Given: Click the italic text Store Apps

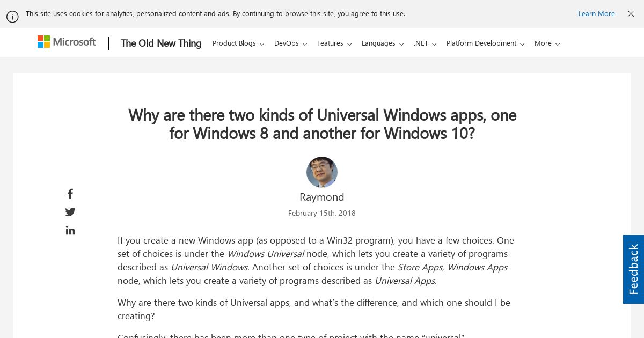Looking at the screenshot, I should pyautogui.click(x=420, y=267).
